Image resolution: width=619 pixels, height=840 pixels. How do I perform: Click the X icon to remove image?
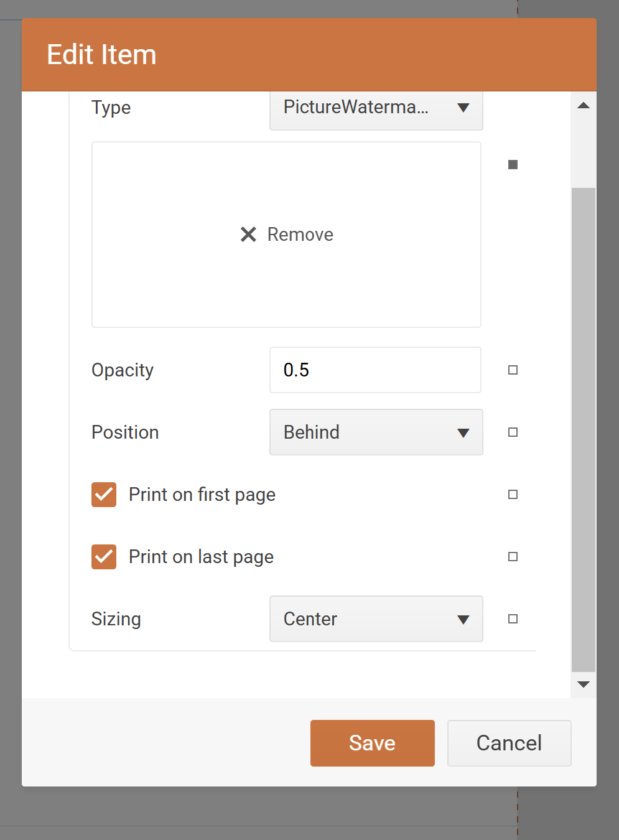click(248, 235)
